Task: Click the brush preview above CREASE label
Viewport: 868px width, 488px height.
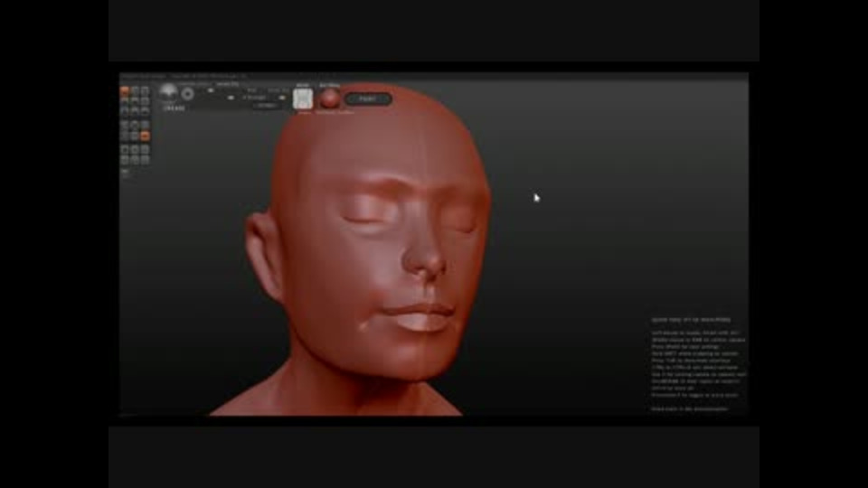Action: 168,93
